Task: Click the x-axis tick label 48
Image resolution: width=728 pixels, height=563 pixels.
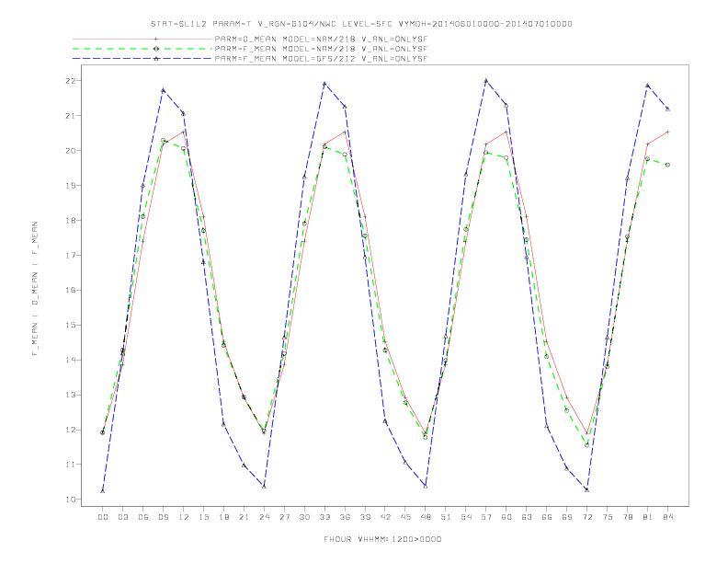Action: 426,517
